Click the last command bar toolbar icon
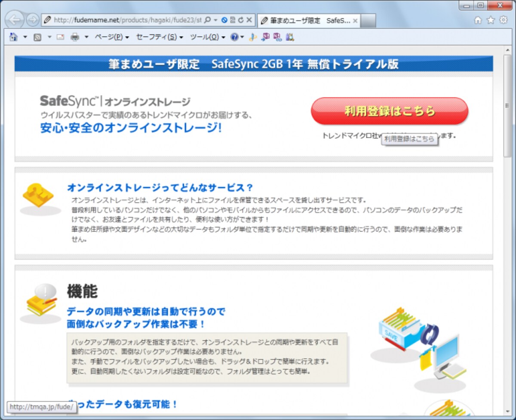This screenshot has width=516, height=420. (x=290, y=37)
